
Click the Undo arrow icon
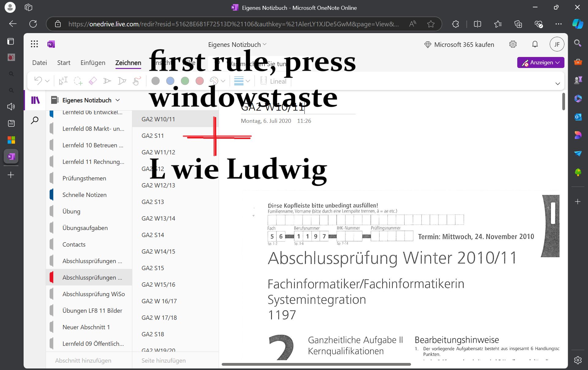point(38,81)
